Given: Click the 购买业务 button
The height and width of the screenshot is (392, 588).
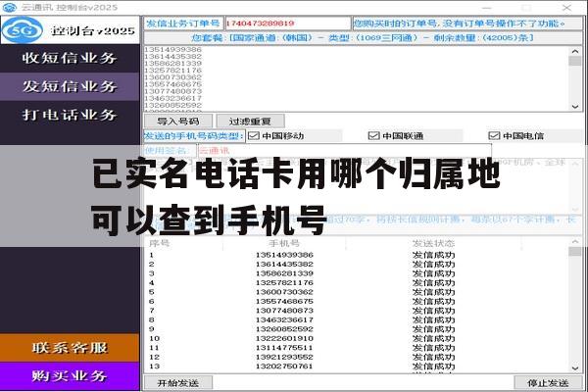Looking at the screenshot, I should coord(70,376).
